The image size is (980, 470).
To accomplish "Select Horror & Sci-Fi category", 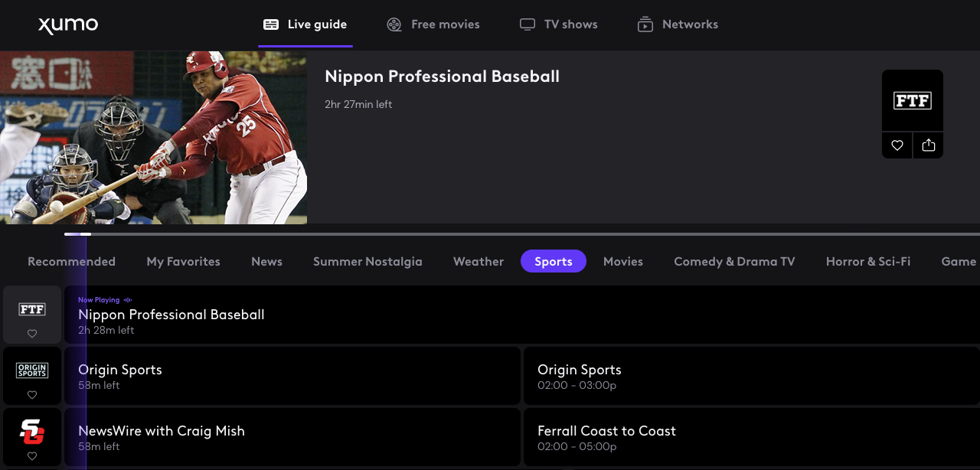I will tap(867, 262).
